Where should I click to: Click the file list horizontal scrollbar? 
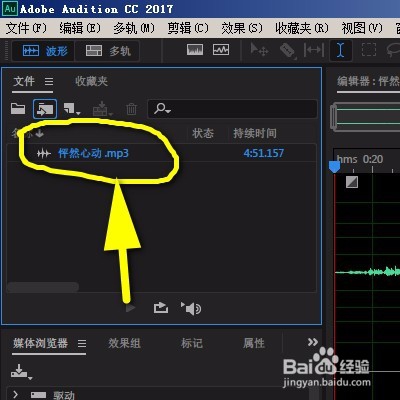tap(43, 287)
